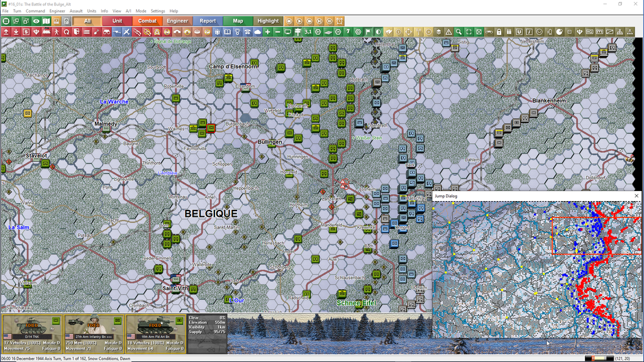The height and width of the screenshot is (362, 644).
Task: Click the magnifying glass find icon
Action: tap(458, 31)
